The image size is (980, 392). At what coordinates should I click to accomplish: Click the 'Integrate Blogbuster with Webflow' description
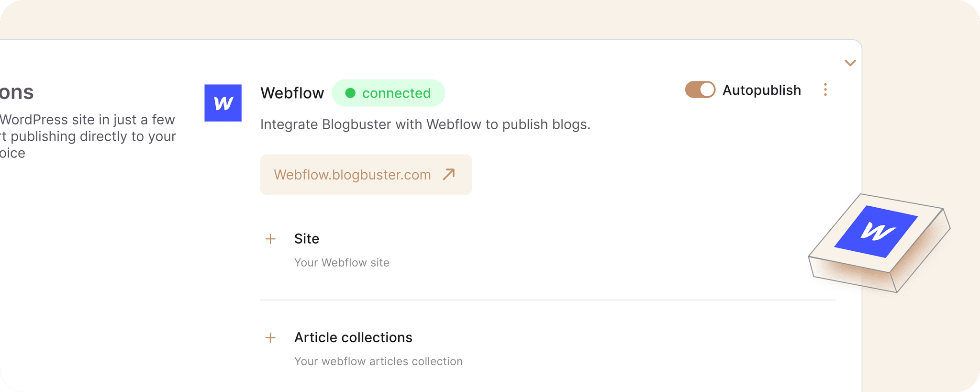[425, 124]
